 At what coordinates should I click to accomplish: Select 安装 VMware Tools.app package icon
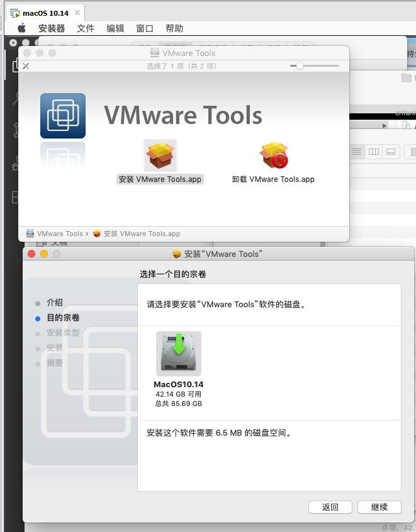[x=160, y=156]
